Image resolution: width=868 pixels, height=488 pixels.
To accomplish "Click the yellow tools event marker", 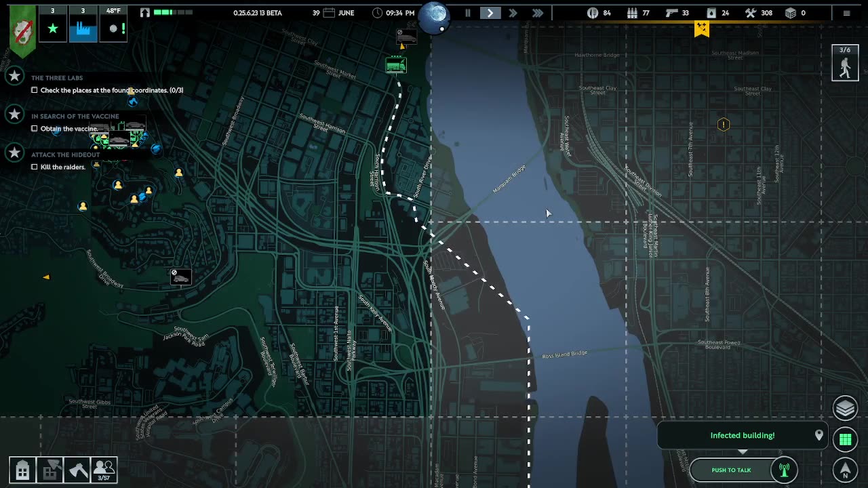I will click(702, 28).
